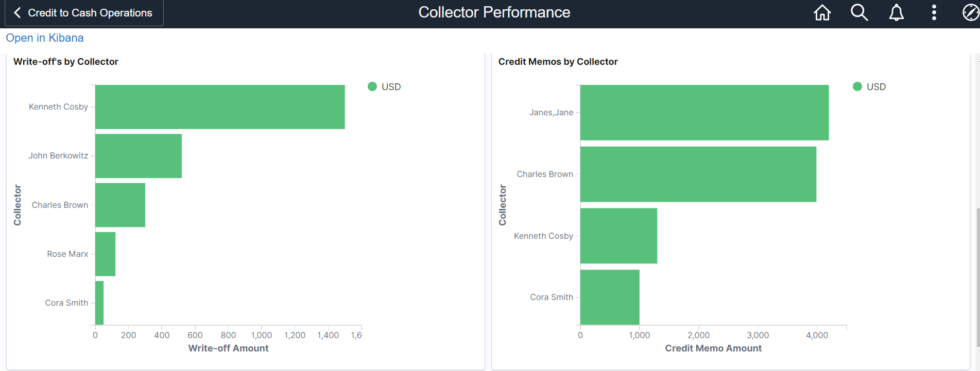This screenshot has height=371, width=980.
Task: Click the page's vertical scrollbar thumb
Action: click(x=978, y=277)
